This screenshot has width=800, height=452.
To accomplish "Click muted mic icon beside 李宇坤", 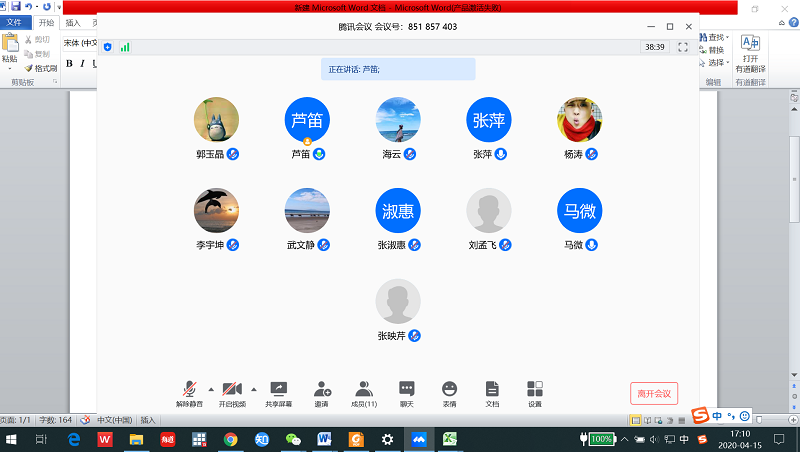I will pyautogui.click(x=233, y=245).
